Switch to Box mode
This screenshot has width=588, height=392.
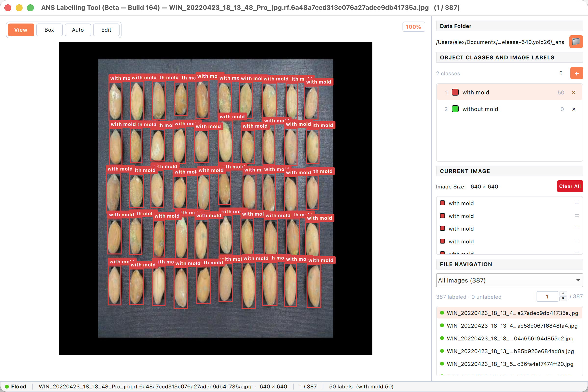coord(49,30)
